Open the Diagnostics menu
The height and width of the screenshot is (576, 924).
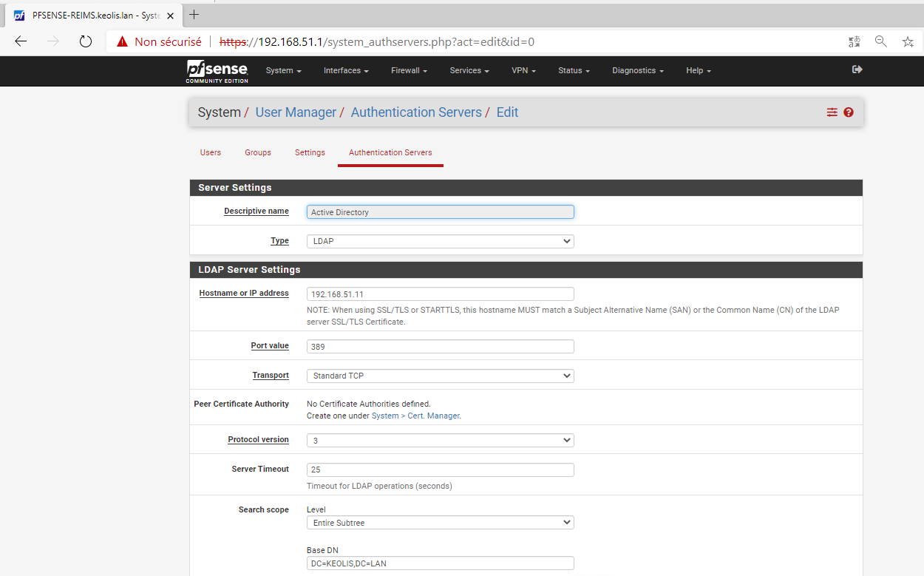pyautogui.click(x=638, y=71)
